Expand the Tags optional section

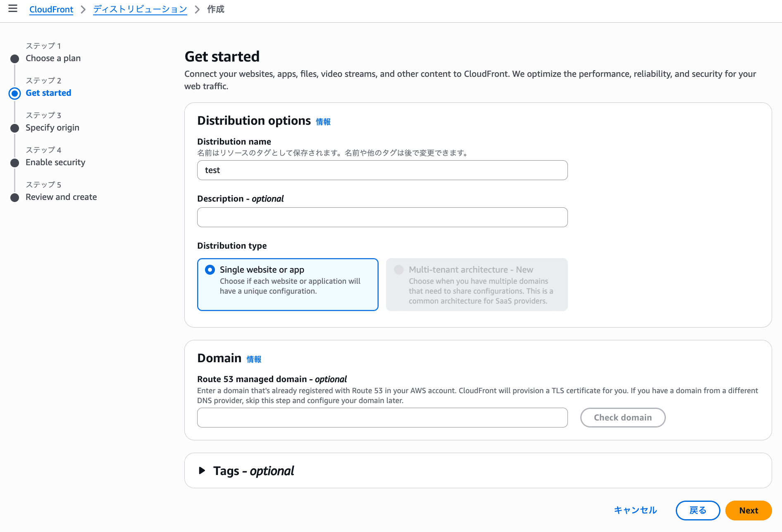point(202,470)
